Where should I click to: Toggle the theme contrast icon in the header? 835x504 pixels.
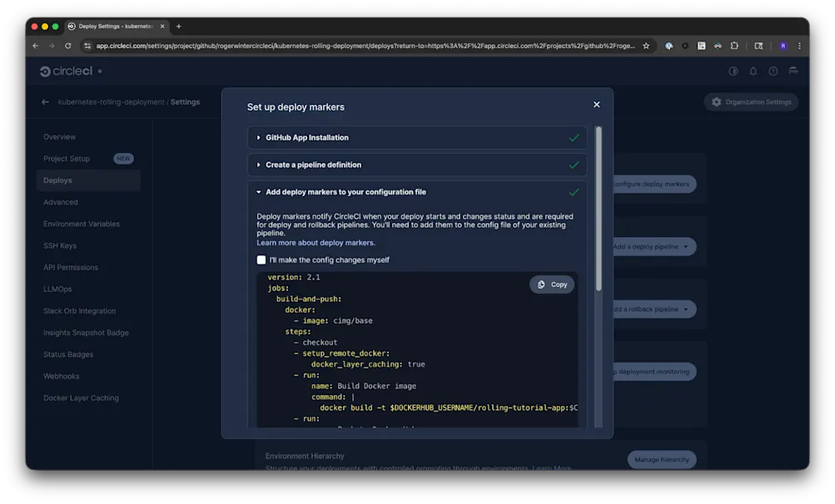733,72
